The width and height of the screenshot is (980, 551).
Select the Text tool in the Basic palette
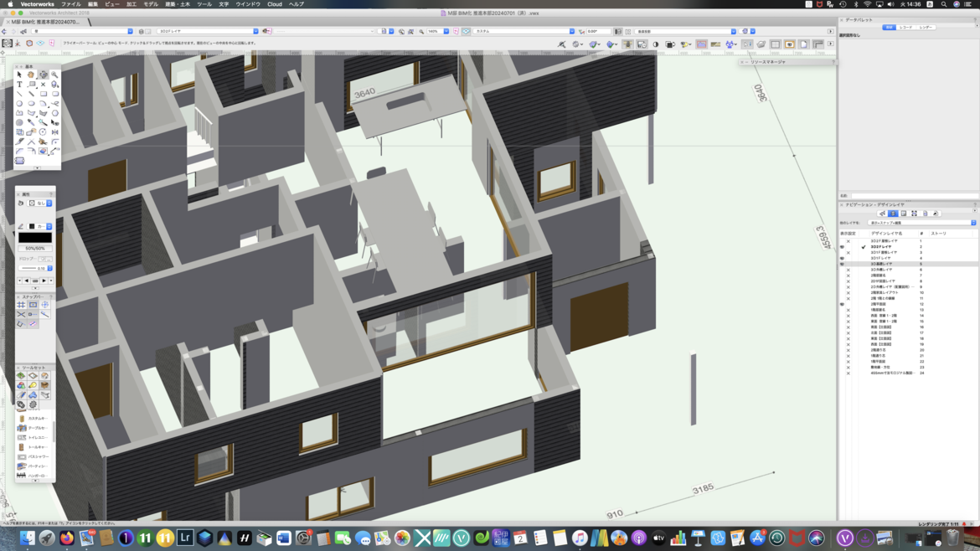point(19,85)
